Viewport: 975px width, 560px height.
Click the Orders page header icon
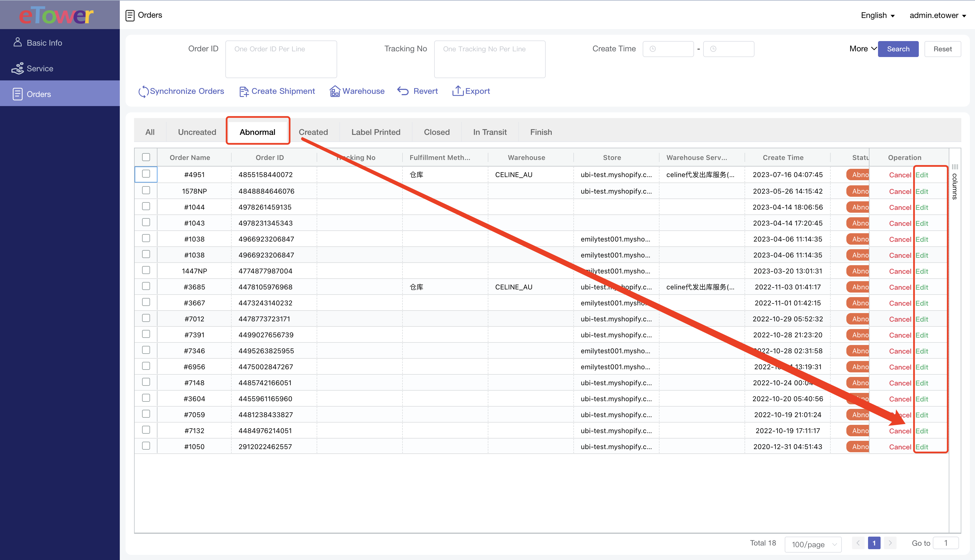(x=130, y=15)
